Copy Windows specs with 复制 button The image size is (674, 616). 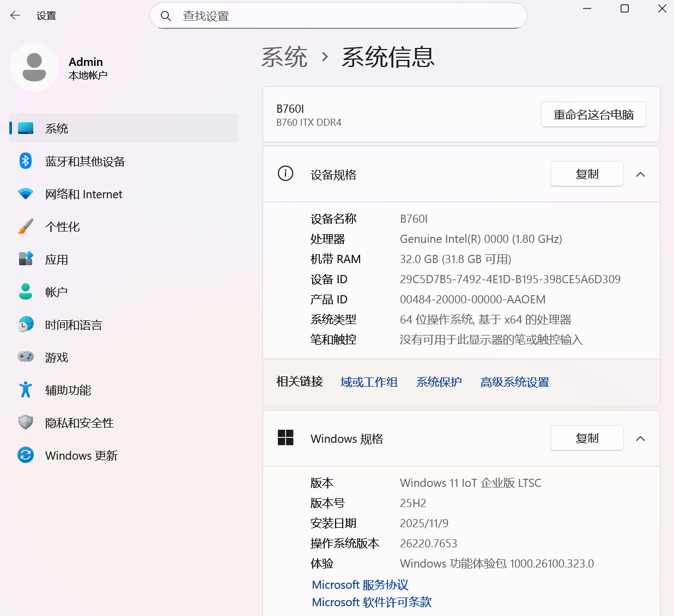click(587, 438)
